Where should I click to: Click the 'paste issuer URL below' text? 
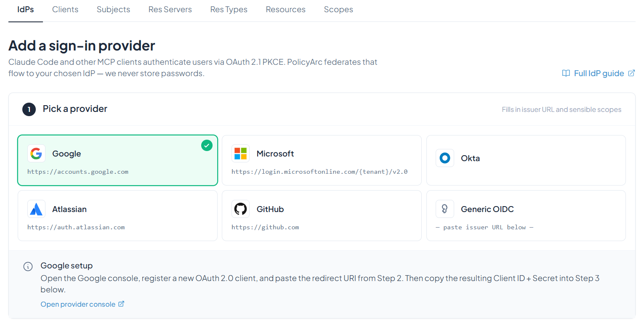[x=484, y=227]
